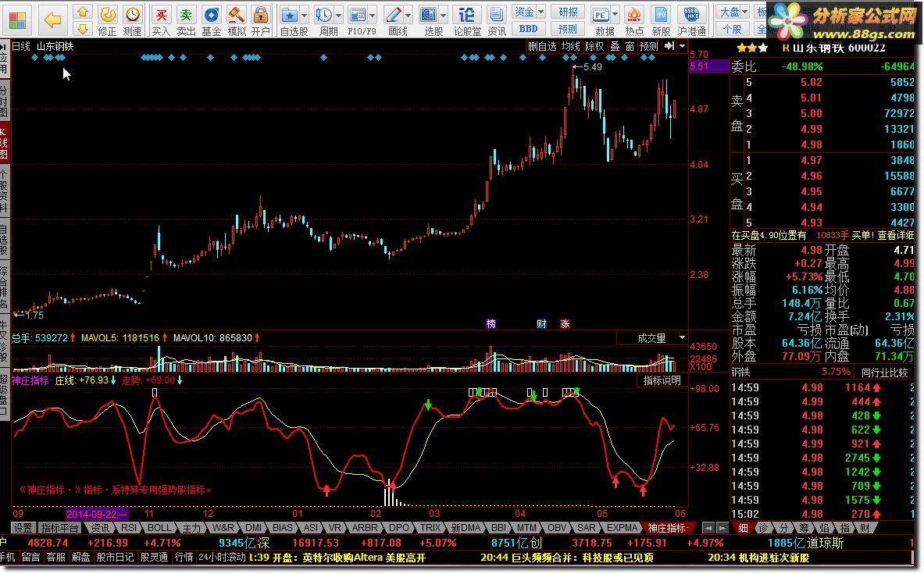Viewport: 924px width, 574px height.
Task: Click the colorful home grid icon
Action: (x=17, y=20)
